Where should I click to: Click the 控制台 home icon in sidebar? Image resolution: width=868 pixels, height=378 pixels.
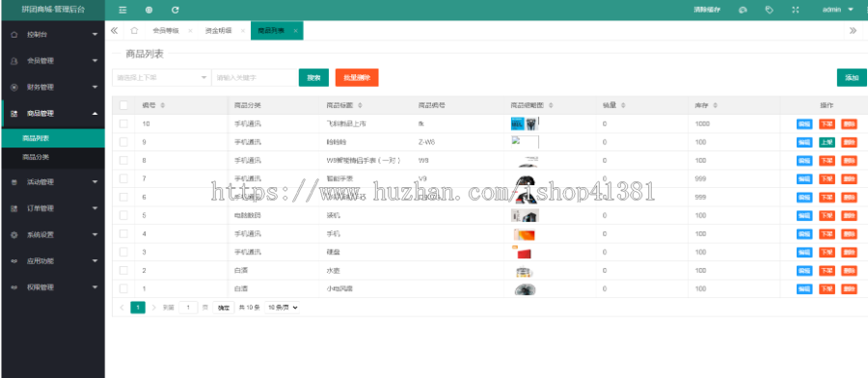[14, 35]
